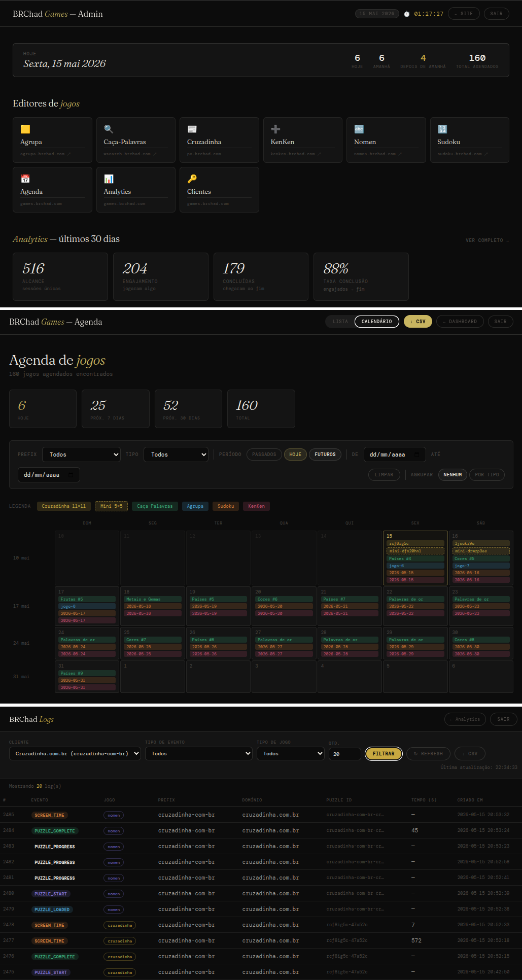Image resolution: width=522 pixels, height=980 pixels.
Task: Click the QTD. input field showing 20
Action: click(x=345, y=754)
